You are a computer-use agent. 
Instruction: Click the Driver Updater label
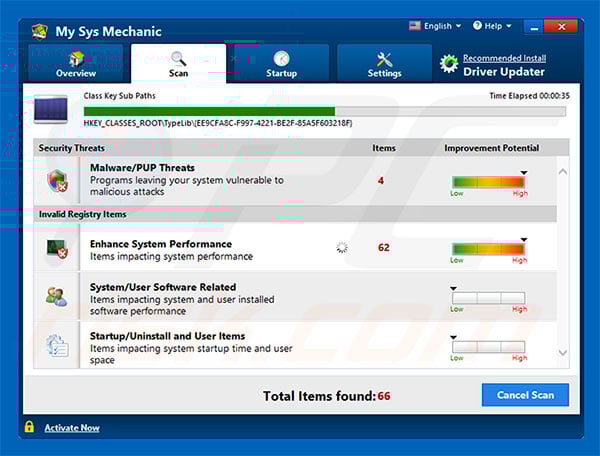(x=504, y=72)
